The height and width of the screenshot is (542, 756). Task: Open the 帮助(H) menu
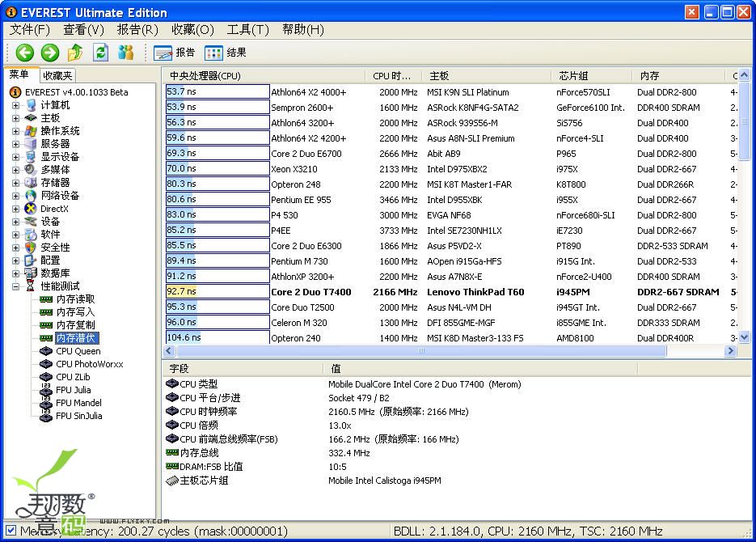(302, 30)
